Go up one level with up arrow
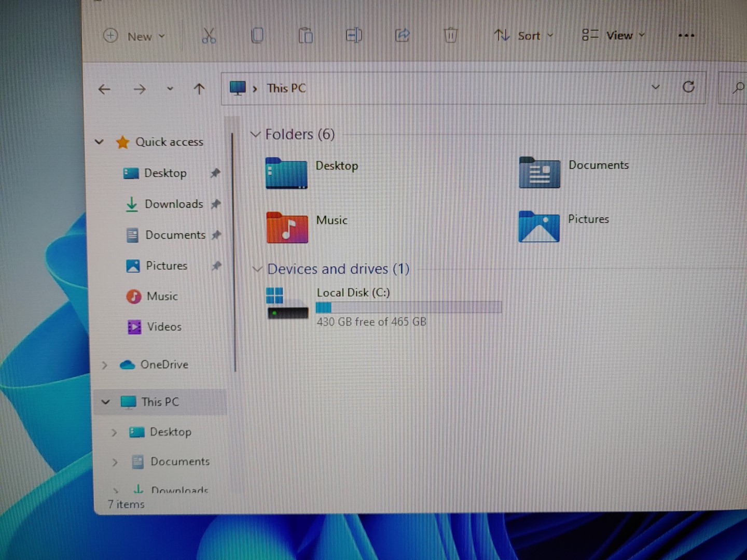Screen dimensions: 747x560 point(199,89)
